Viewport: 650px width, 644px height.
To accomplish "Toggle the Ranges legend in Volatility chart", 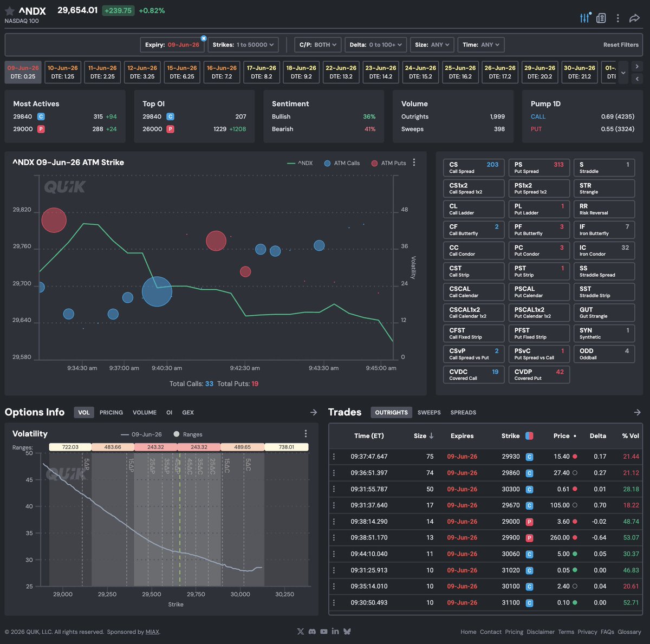I will point(188,434).
